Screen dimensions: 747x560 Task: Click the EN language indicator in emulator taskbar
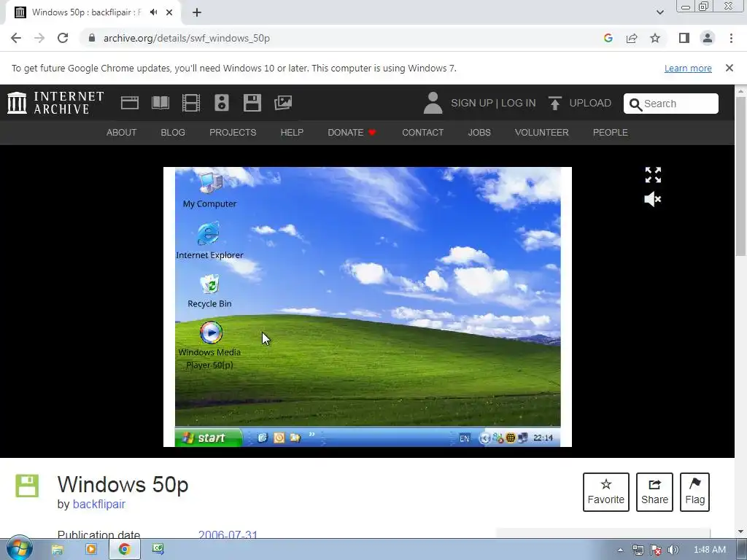pyautogui.click(x=464, y=438)
